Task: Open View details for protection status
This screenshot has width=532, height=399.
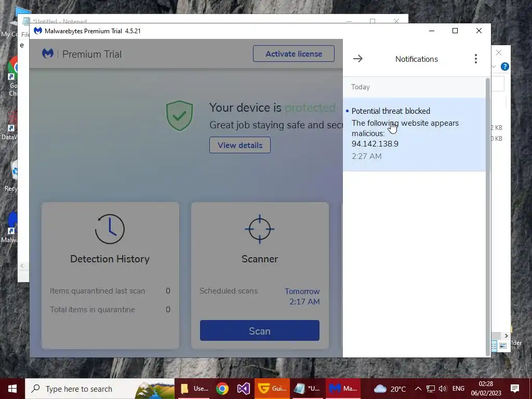Action: click(240, 145)
